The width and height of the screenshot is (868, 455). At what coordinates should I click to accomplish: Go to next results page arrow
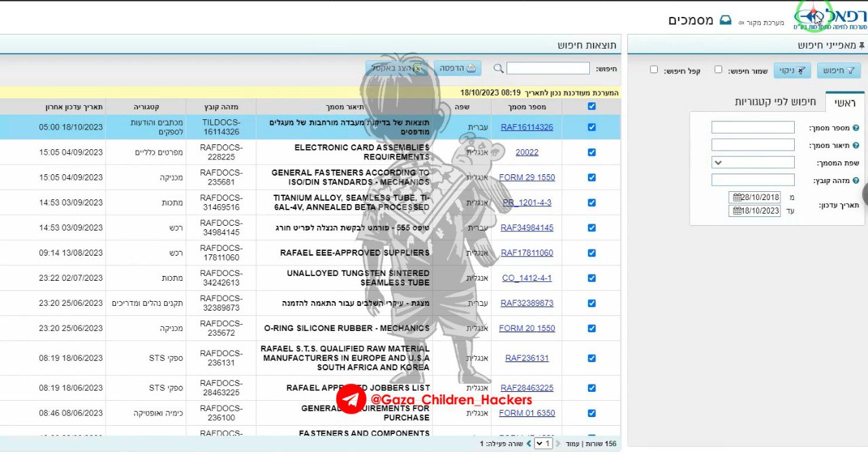pyautogui.click(x=529, y=443)
